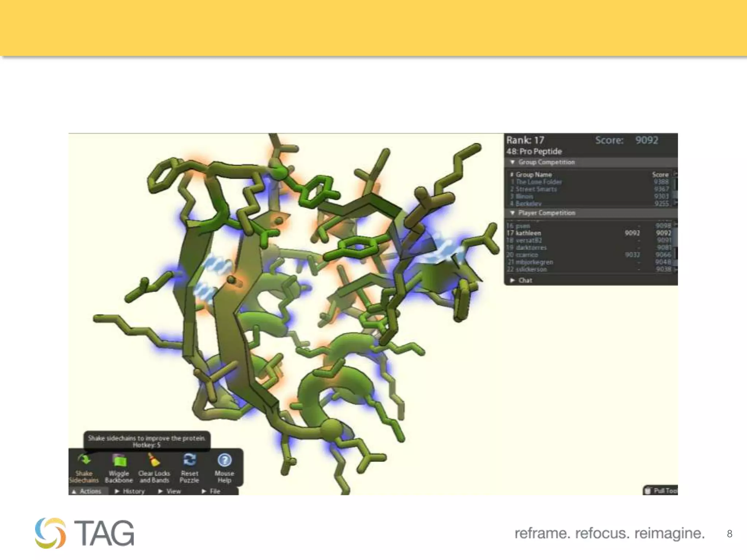The image size is (747, 560).
Task: Open Mouse Help question mark icon
Action: [x=224, y=460]
